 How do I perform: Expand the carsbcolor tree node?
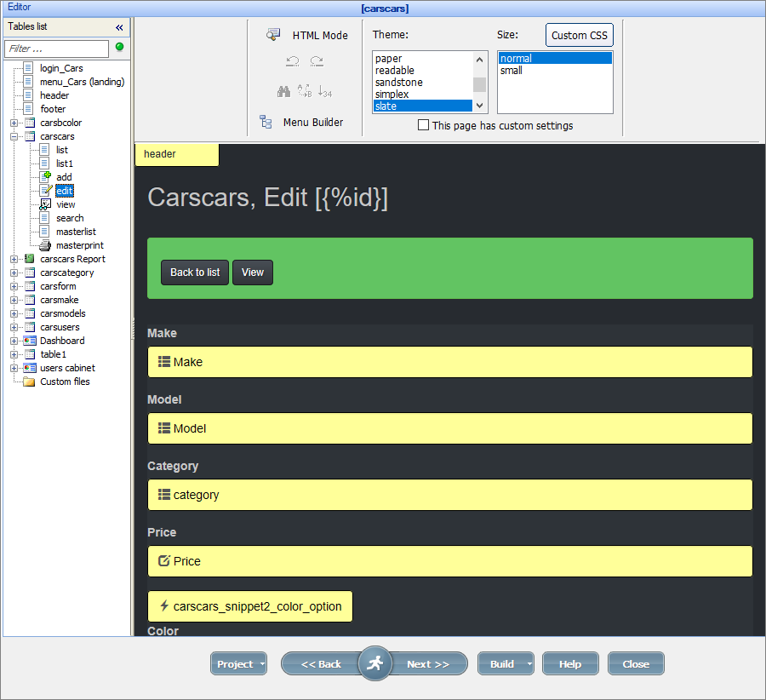pos(12,122)
